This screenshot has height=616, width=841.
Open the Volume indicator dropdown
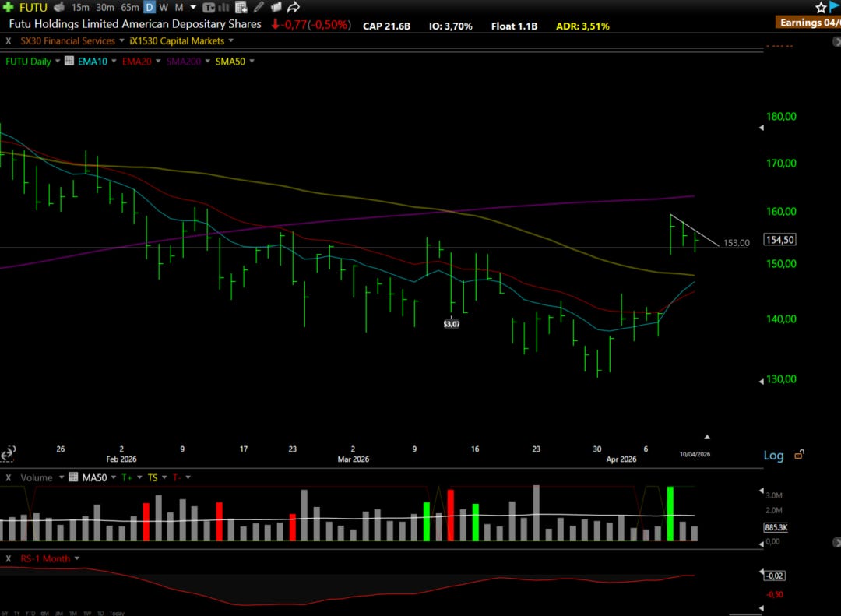(x=62, y=477)
